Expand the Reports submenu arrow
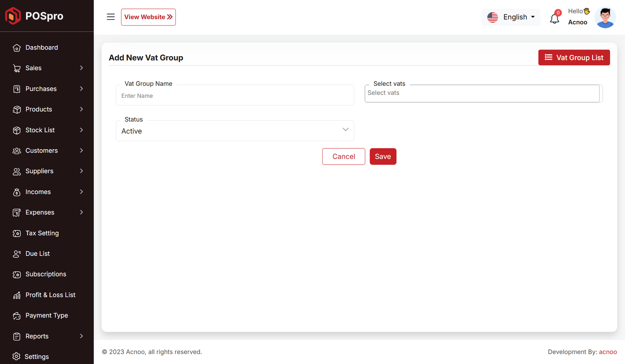Viewport: 625px width, 364px height. tap(81, 336)
